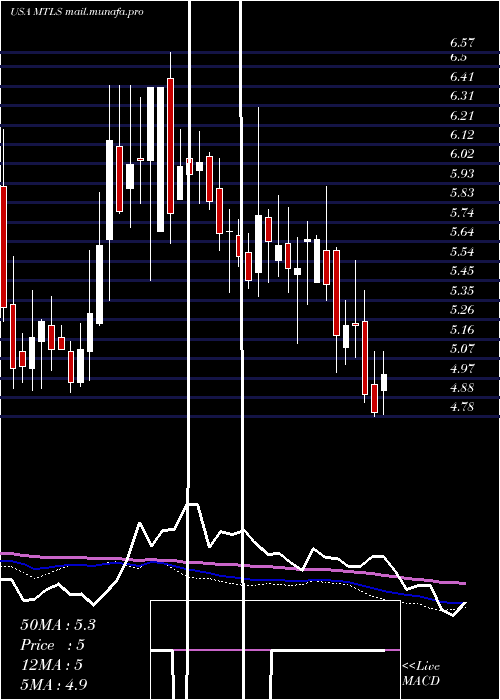
Task: Click the 4.88 price axis label
Action: click(x=462, y=388)
